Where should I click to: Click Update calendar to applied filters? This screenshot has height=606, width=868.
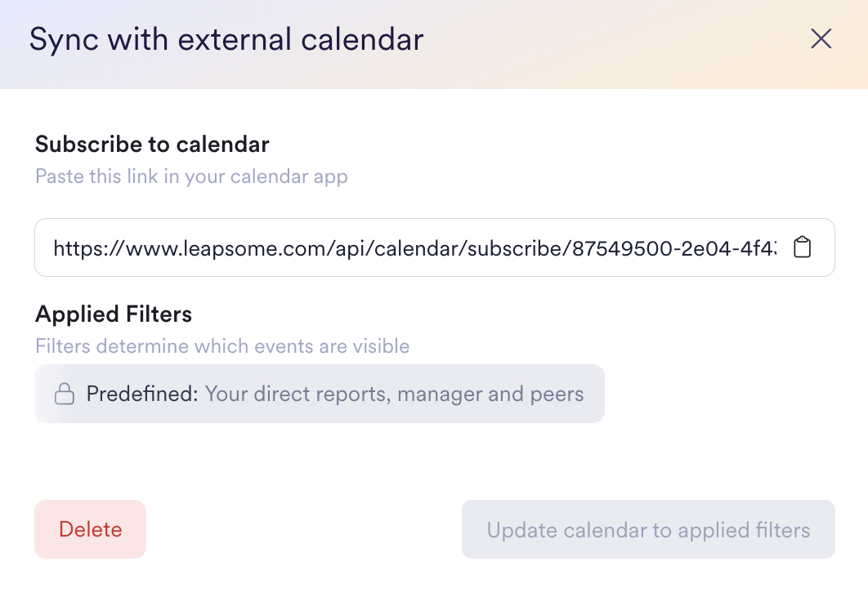click(x=648, y=530)
